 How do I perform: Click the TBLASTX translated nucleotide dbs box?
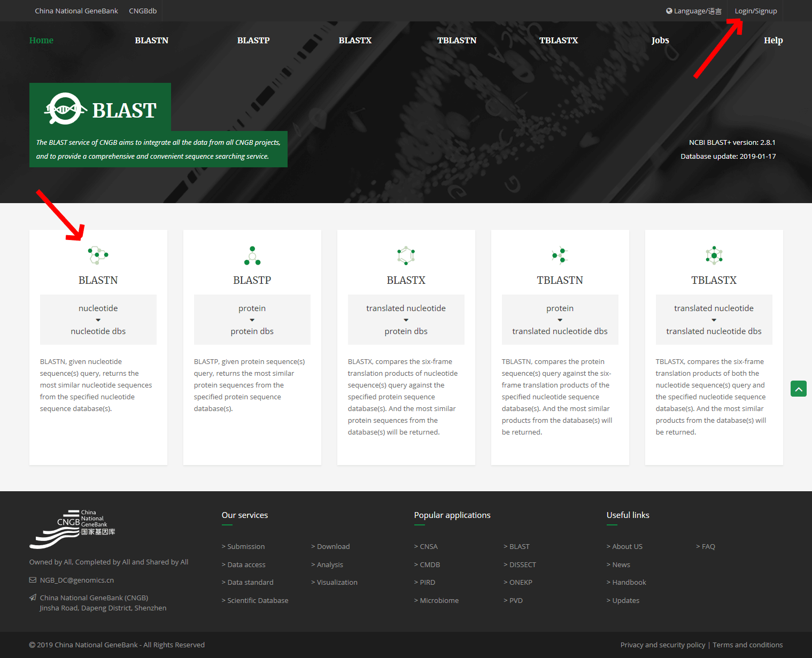pos(714,320)
